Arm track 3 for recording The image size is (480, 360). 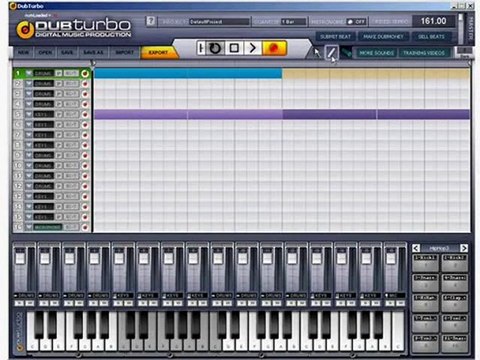click(85, 94)
